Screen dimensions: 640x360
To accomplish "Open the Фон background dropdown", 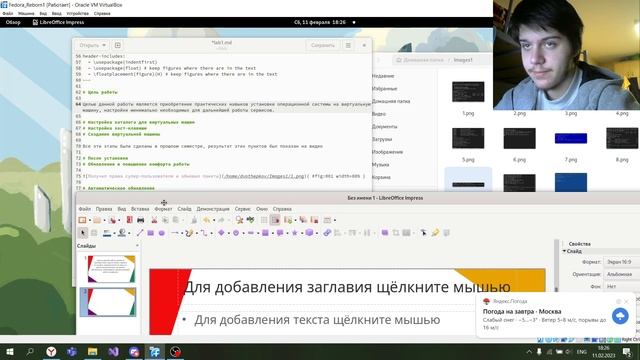I will pyautogui.click(x=621, y=286).
